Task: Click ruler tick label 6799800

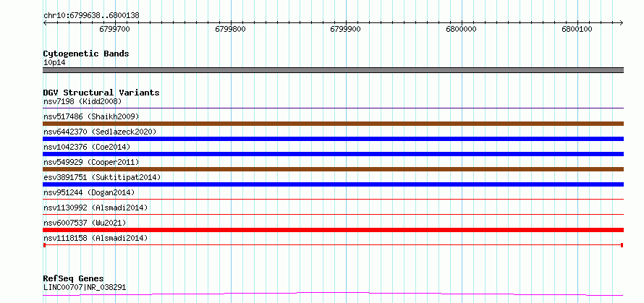Action: coord(230,29)
